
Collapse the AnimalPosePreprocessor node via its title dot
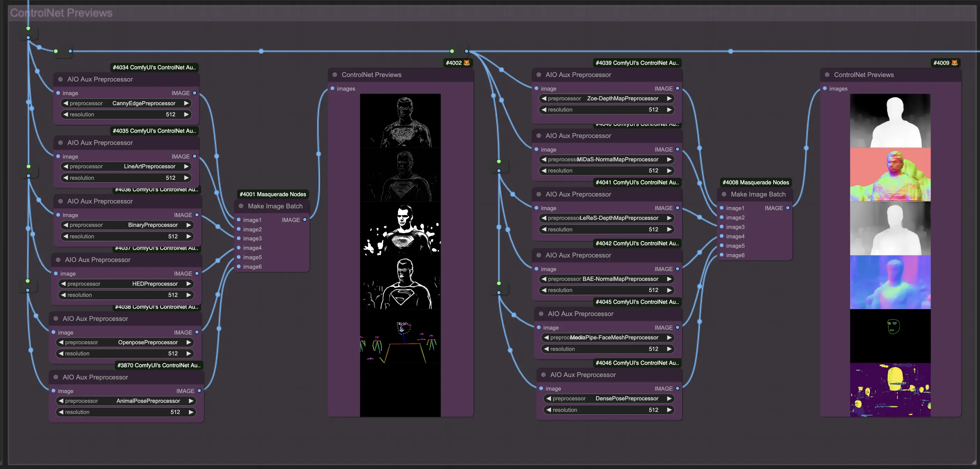click(56, 377)
